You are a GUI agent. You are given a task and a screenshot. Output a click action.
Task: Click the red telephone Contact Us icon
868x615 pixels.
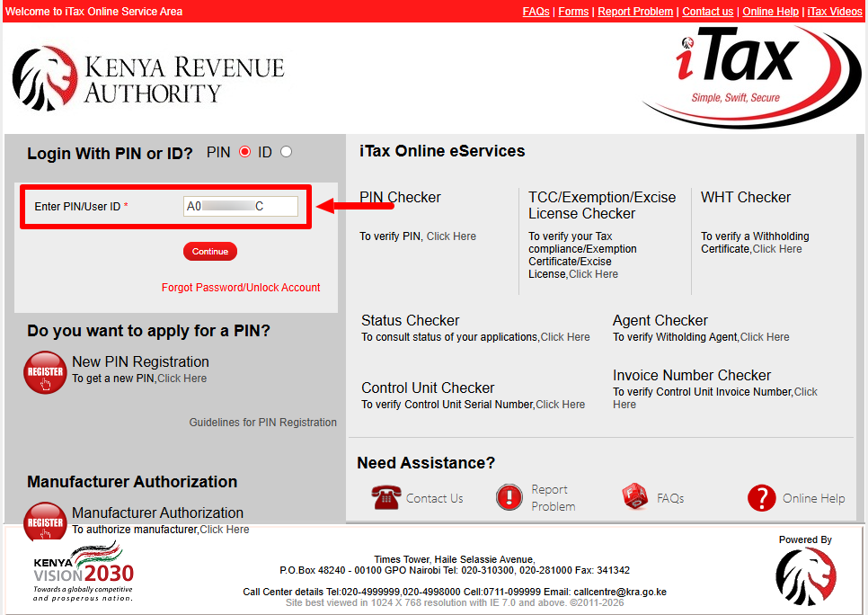coord(385,497)
